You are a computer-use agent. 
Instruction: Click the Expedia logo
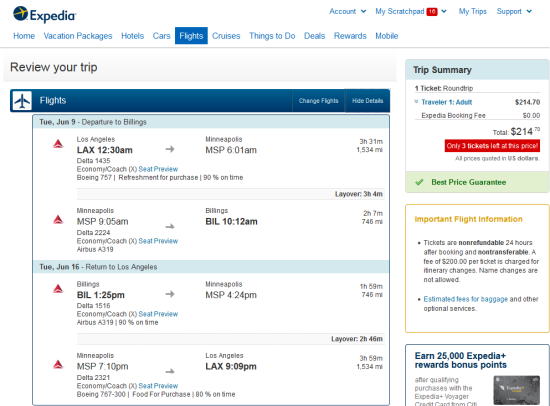pos(45,14)
